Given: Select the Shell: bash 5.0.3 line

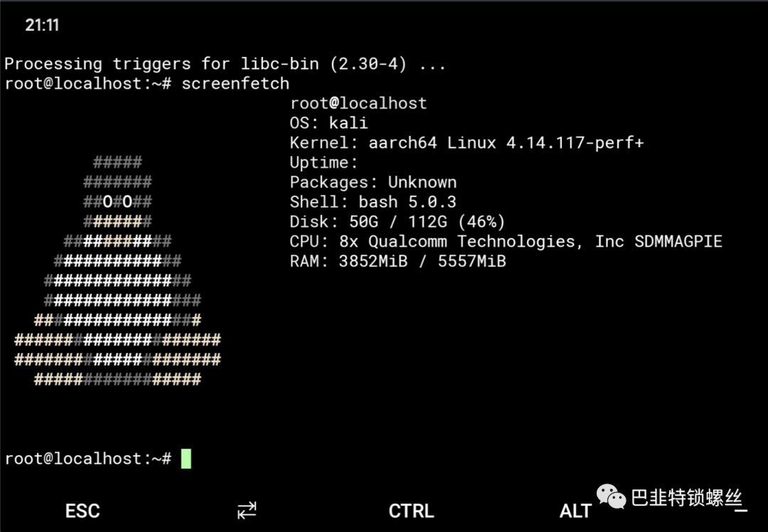Looking at the screenshot, I should click(373, 202).
